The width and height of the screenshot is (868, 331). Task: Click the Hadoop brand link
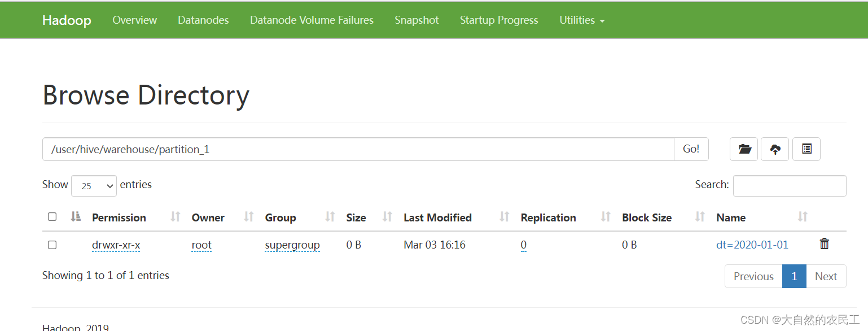coord(67,20)
